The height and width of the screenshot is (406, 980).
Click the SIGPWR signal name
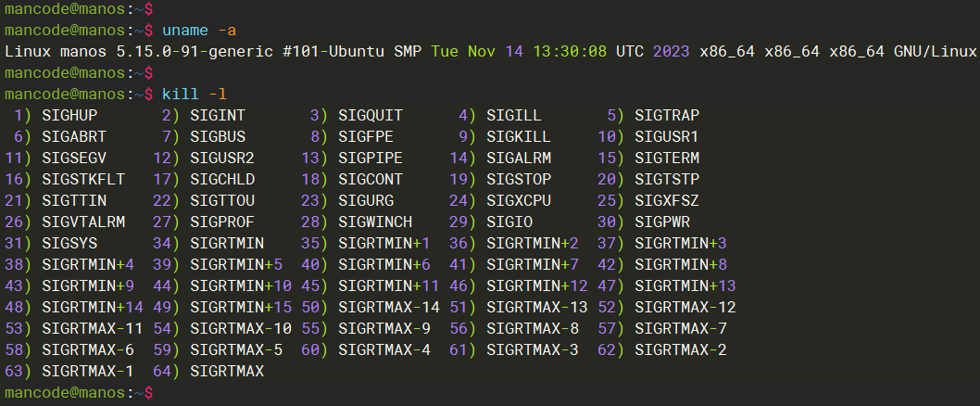[x=662, y=222]
